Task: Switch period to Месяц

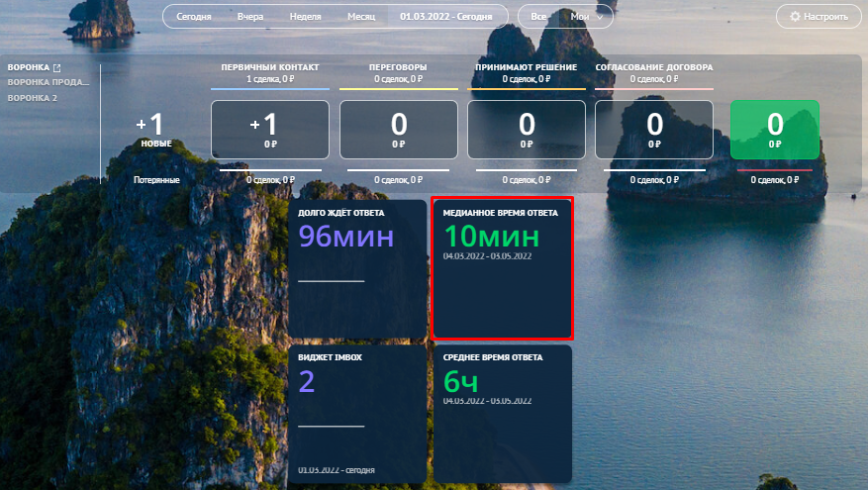Action: 362,18
